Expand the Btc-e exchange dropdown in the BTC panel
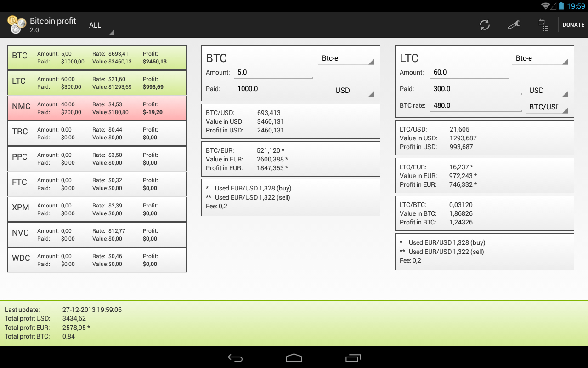This screenshot has width=588, height=368. (x=346, y=58)
